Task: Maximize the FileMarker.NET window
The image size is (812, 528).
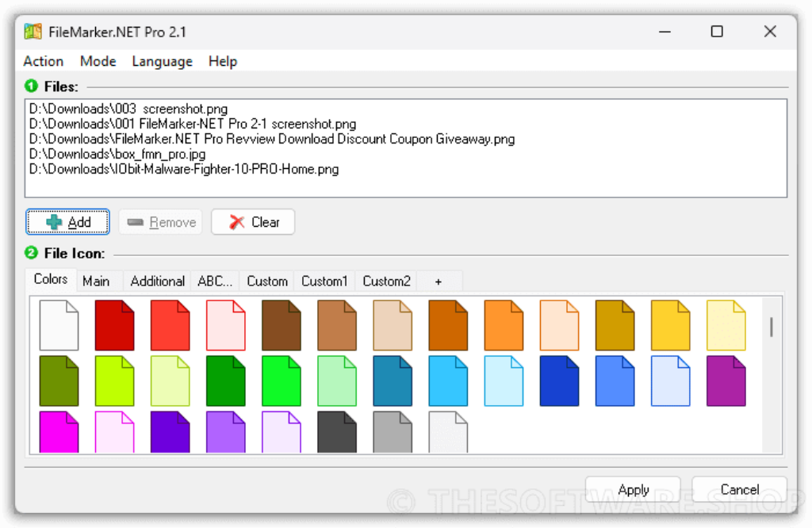Action: point(717,32)
